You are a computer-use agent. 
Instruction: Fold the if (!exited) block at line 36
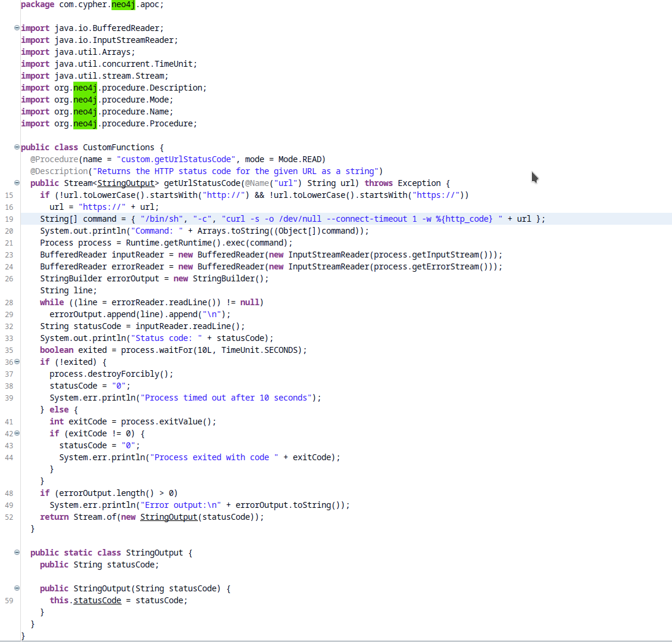(x=17, y=362)
